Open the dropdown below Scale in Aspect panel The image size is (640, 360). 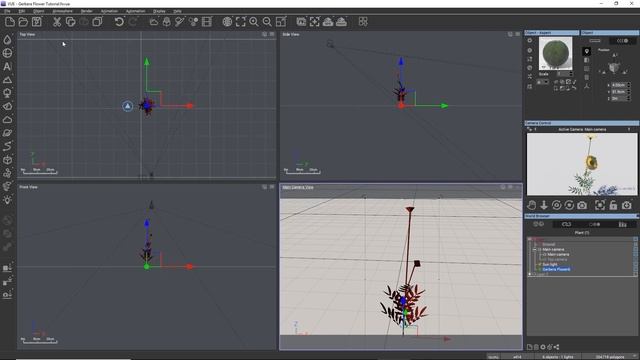click(542, 82)
